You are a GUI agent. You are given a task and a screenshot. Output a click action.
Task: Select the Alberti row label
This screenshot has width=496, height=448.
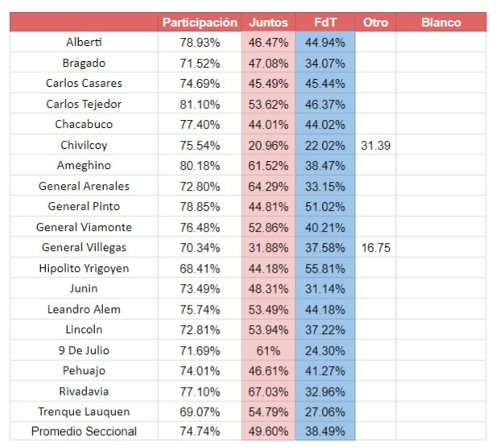pos(85,42)
